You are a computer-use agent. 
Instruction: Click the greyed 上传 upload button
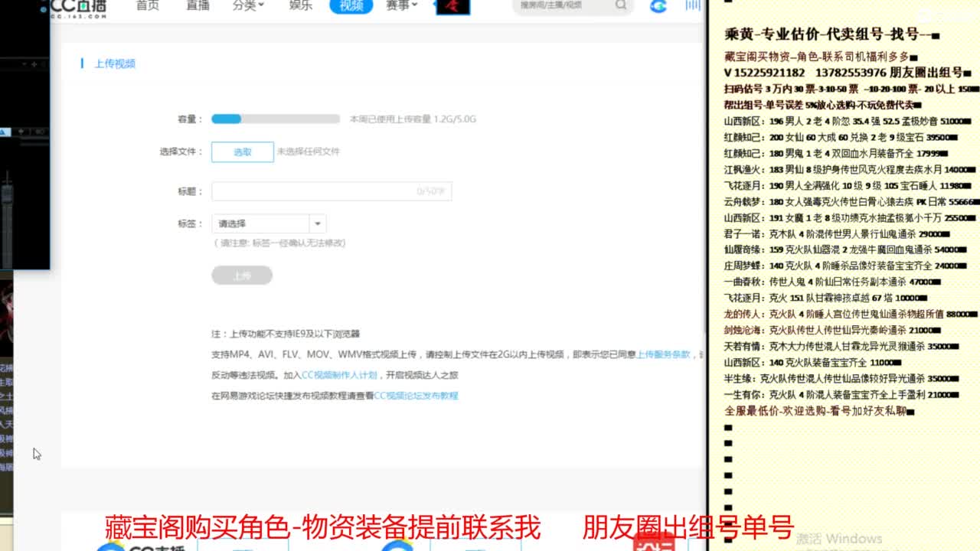click(242, 275)
